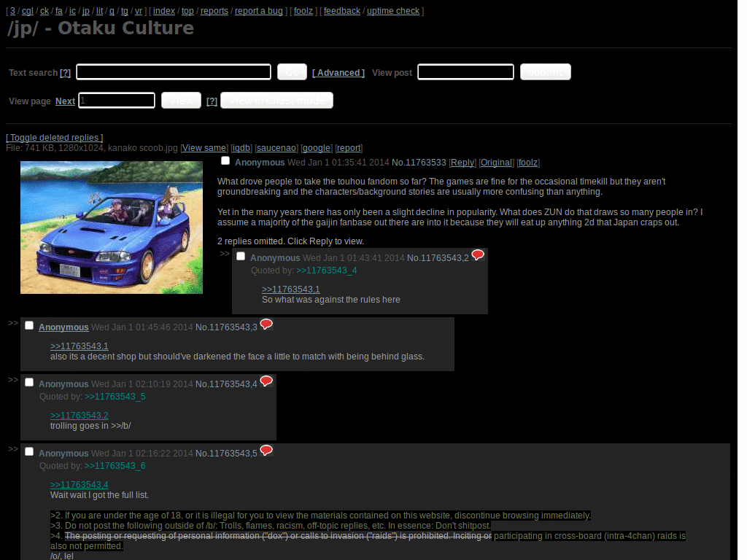Tick the checkbox for post No.11763543,3

[29, 326]
